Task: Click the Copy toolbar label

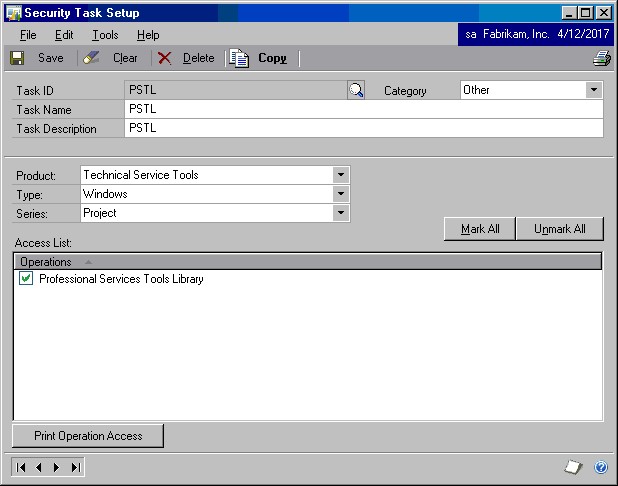Action: pyautogui.click(x=272, y=58)
